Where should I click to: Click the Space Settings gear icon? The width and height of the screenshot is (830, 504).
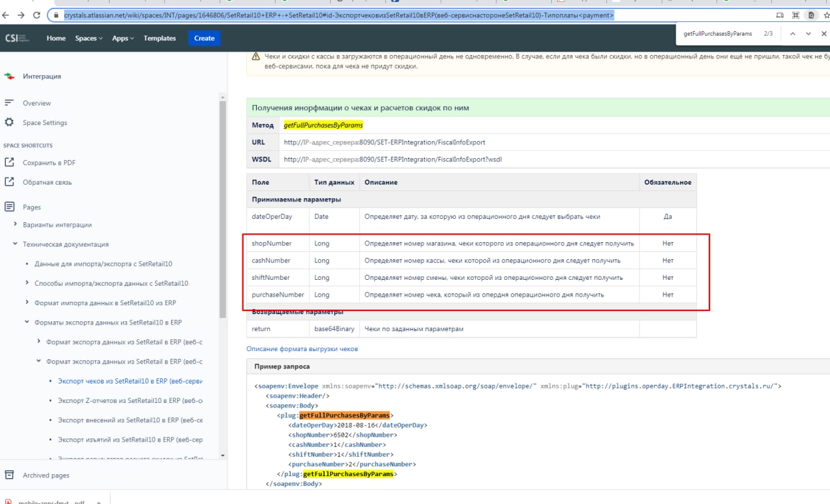(9, 122)
